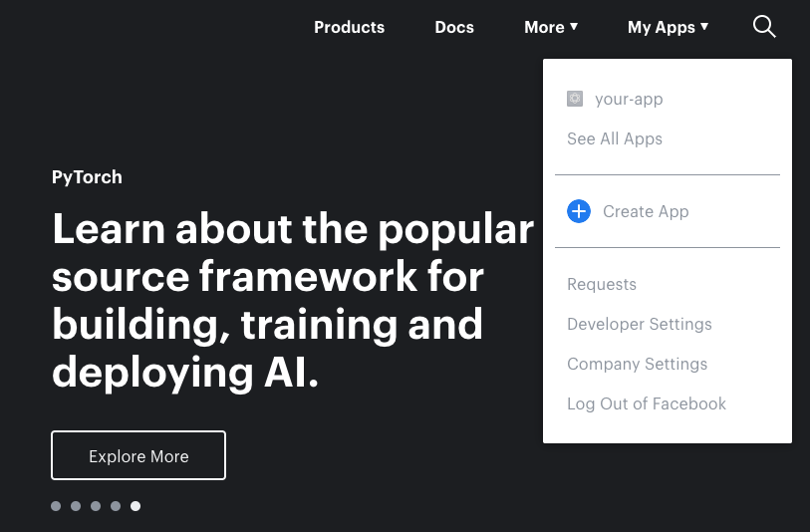
Task: Click the active fifth carousel dot
Action: point(135,506)
